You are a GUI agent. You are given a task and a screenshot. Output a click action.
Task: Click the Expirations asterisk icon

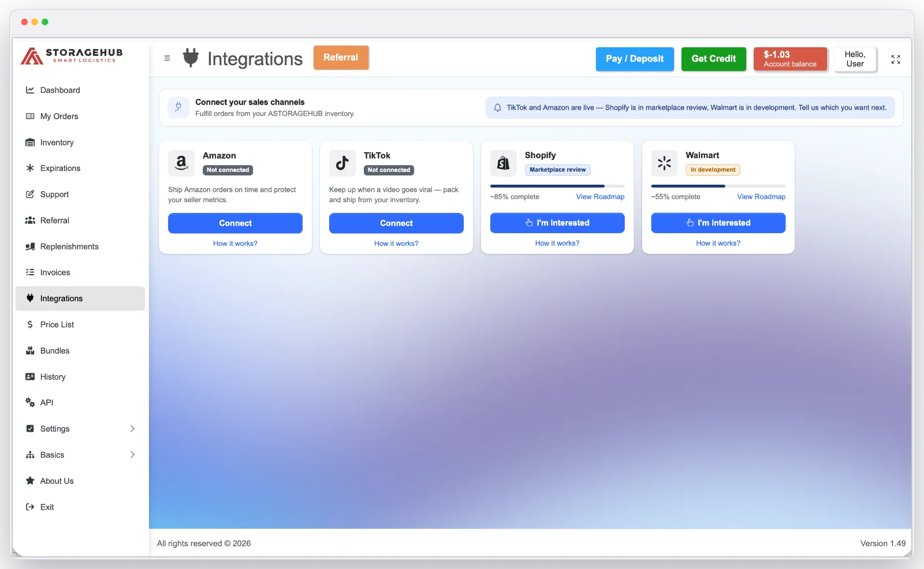[x=30, y=169]
